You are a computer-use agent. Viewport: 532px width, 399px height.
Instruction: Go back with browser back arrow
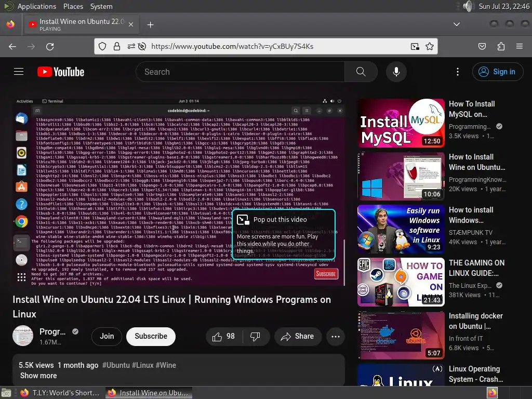point(12,46)
